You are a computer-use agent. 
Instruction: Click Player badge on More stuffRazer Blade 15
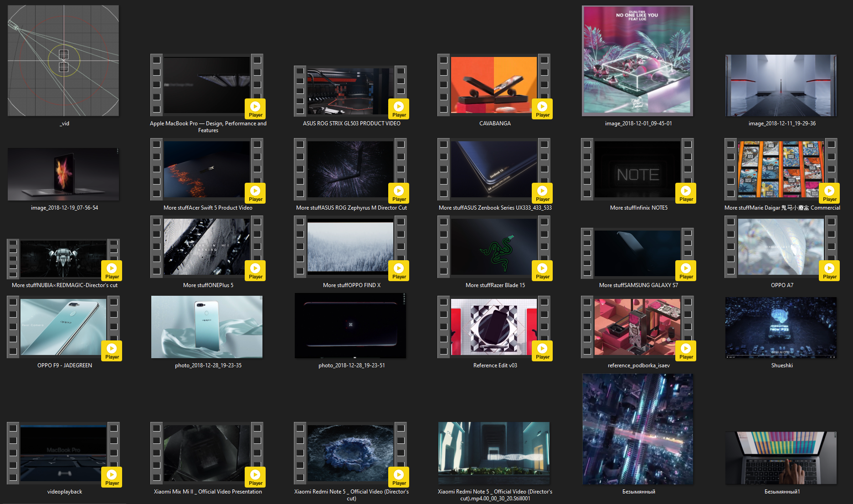coord(542,271)
